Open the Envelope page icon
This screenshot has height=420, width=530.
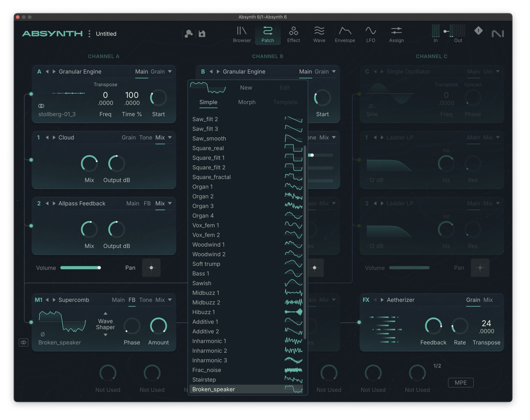(x=345, y=34)
